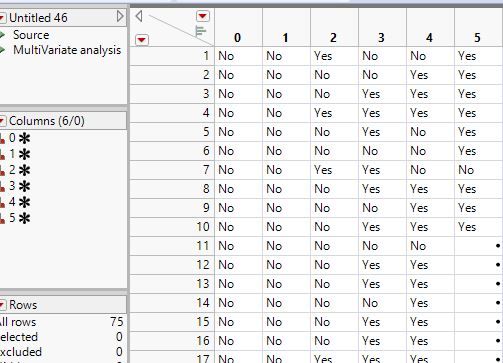Screen dimensions: 503x363
Task: Select column 5 in Columns panel
Action: tap(12, 218)
